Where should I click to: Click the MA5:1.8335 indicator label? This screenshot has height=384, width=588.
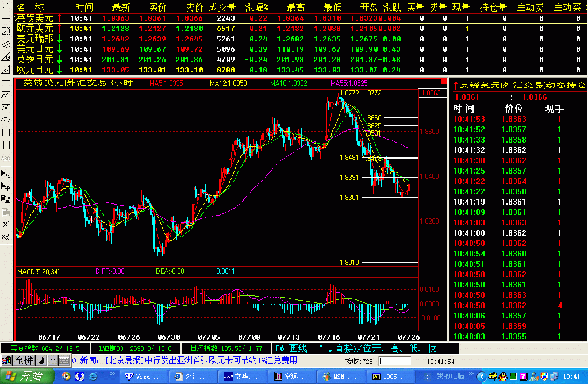pos(166,83)
